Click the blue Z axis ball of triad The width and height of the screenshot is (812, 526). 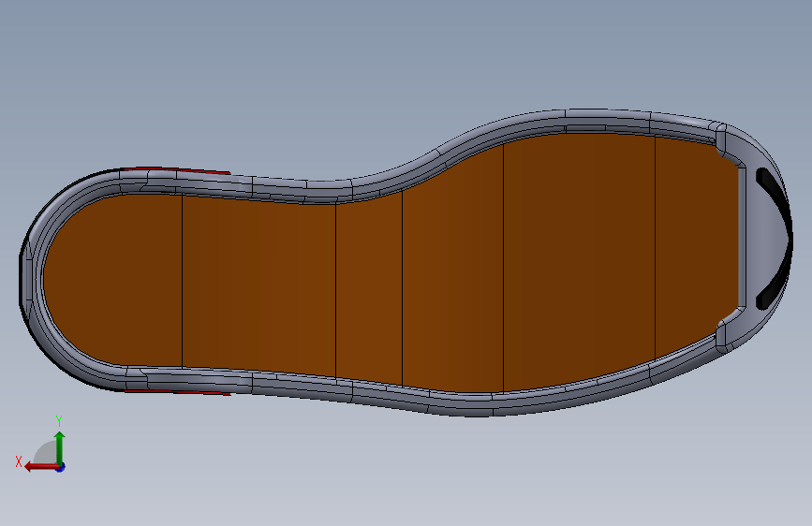tap(61, 467)
